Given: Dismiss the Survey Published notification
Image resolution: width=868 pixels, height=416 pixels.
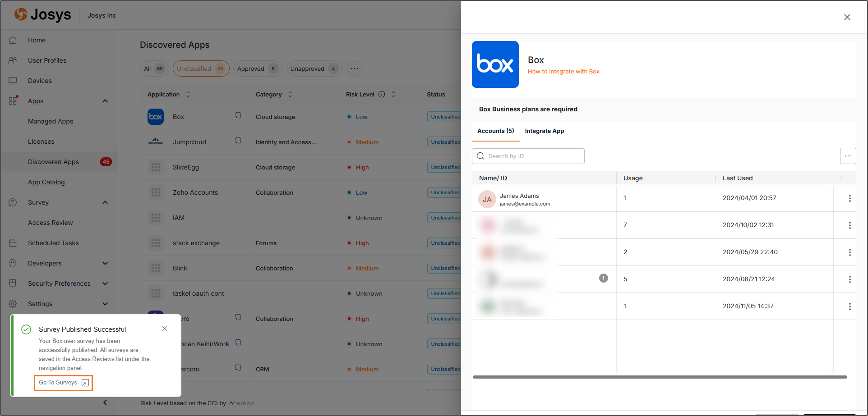Looking at the screenshot, I should (x=165, y=329).
